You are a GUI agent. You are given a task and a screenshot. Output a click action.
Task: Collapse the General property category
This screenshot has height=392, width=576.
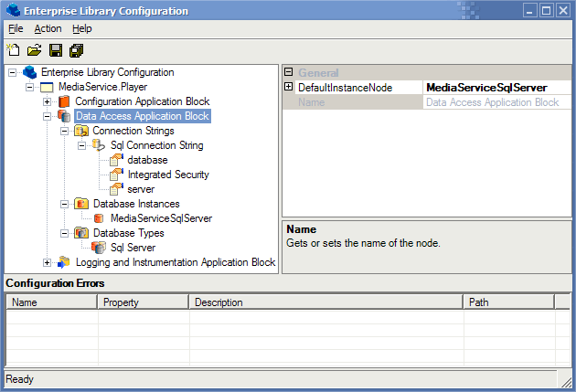point(289,72)
